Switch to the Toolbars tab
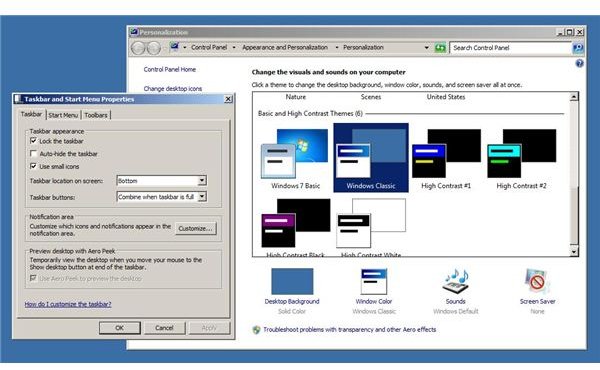 (x=96, y=115)
